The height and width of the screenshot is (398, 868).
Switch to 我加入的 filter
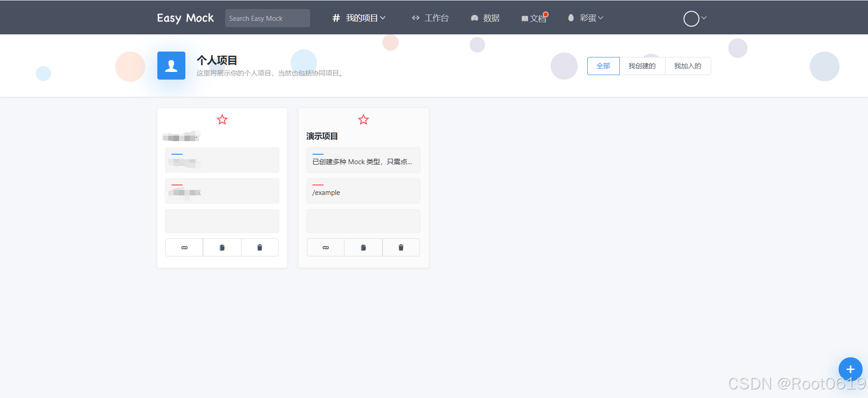(x=688, y=66)
